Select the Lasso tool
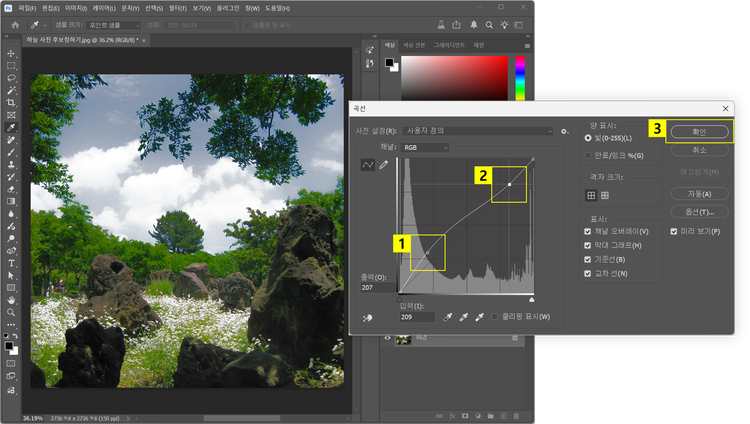The image size is (750, 424). tap(11, 77)
